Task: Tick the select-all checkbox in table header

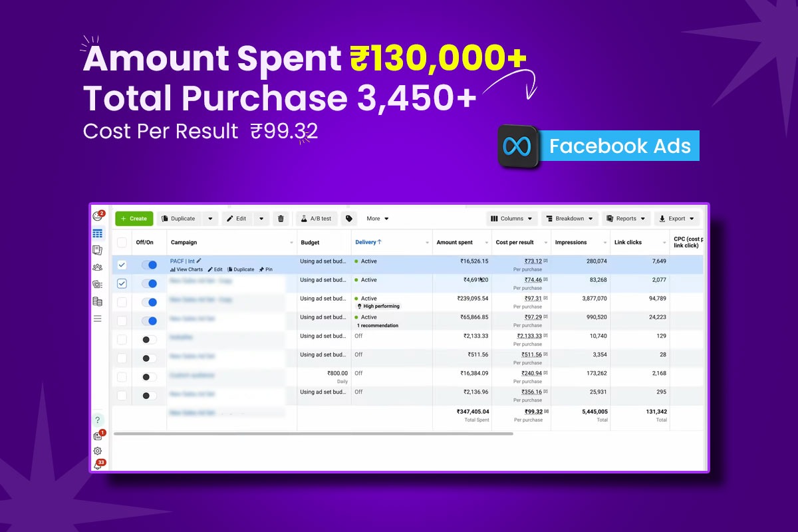Action: click(x=122, y=243)
